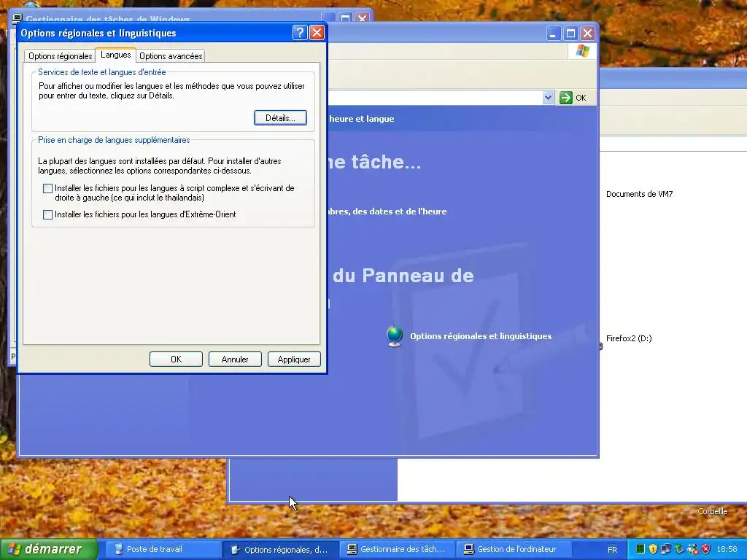Screen dimensions: 747x560
Task: Select Firefox2 (D:) drive in background window
Action: (629, 338)
